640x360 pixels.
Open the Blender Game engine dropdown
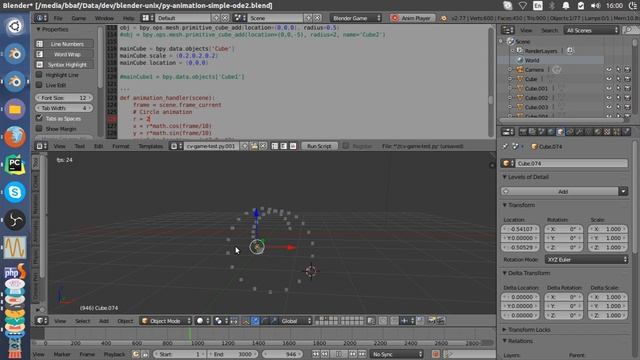click(356, 18)
